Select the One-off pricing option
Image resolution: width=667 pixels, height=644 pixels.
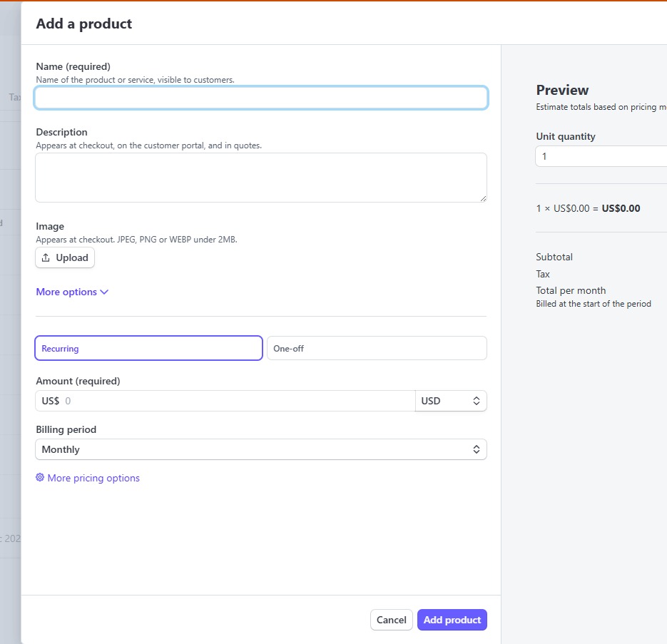[377, 348]
